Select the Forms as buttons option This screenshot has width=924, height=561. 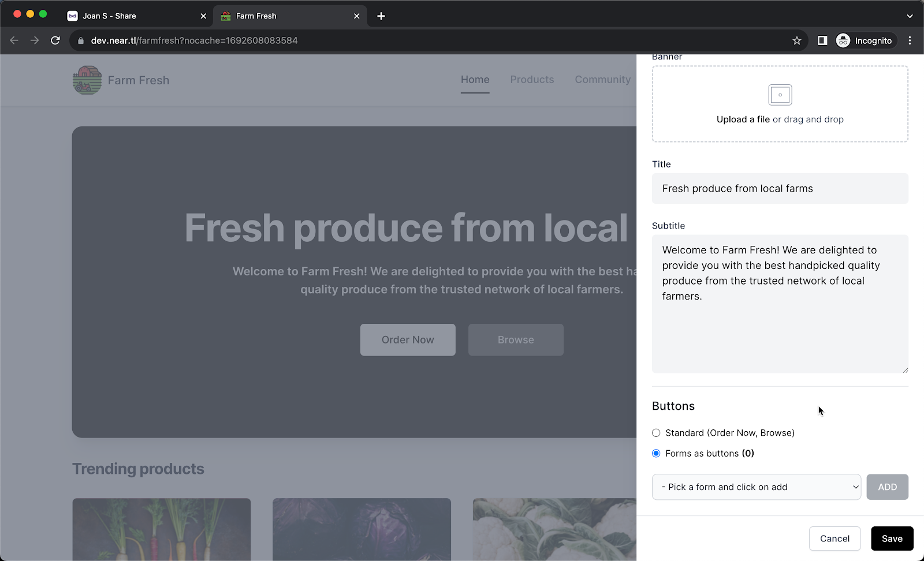(x=656, y=453)
